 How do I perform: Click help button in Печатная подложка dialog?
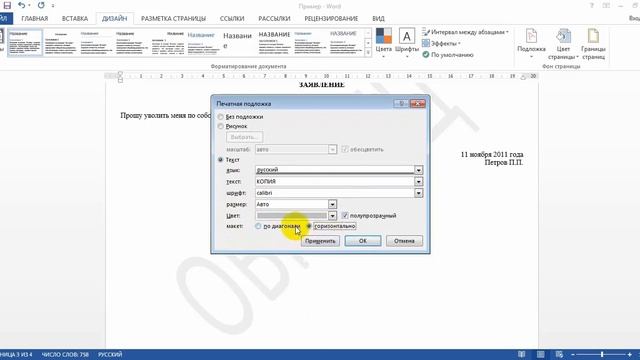click(x=401, y=104)
